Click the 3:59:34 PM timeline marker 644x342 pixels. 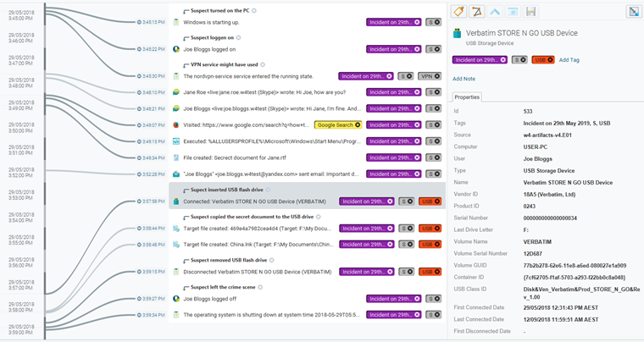[x=151, y=315]
